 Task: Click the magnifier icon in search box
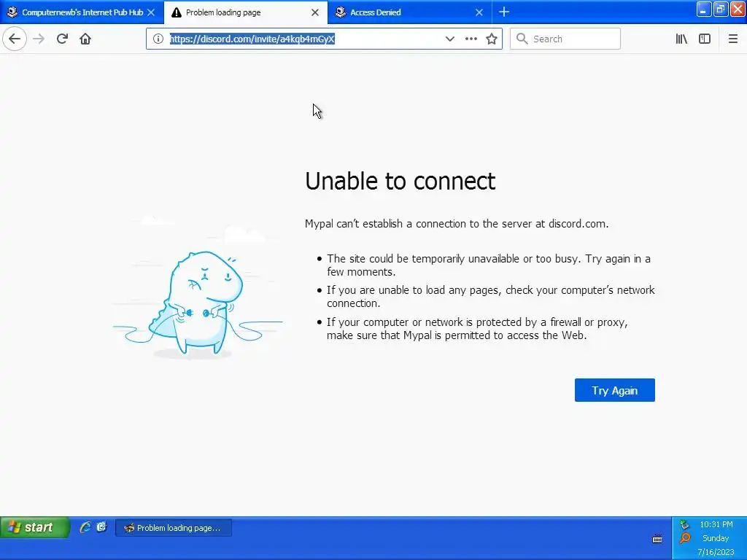522,39
